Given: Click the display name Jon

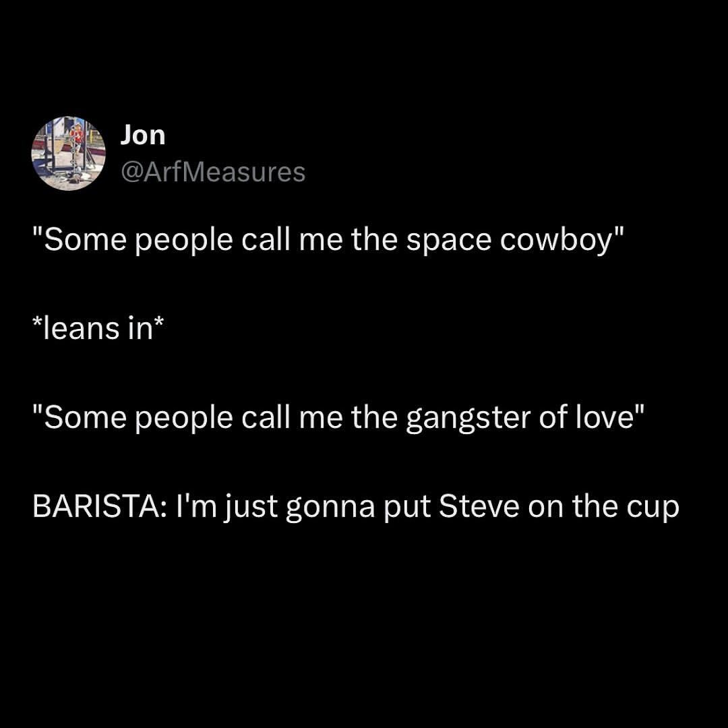Looking at the screenshot, I should click(142, 135).
